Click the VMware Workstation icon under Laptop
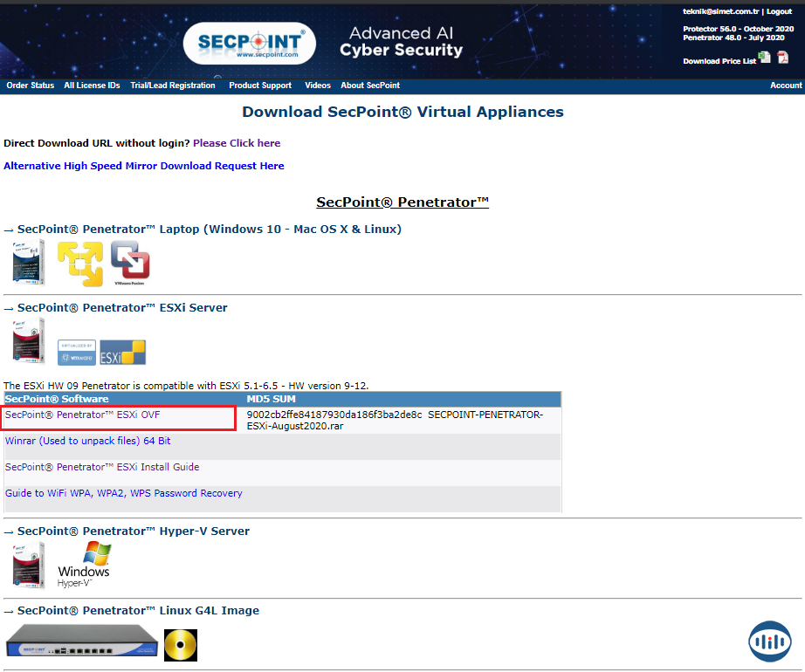Viewport: 805px width, 672px height. (79, 264)
